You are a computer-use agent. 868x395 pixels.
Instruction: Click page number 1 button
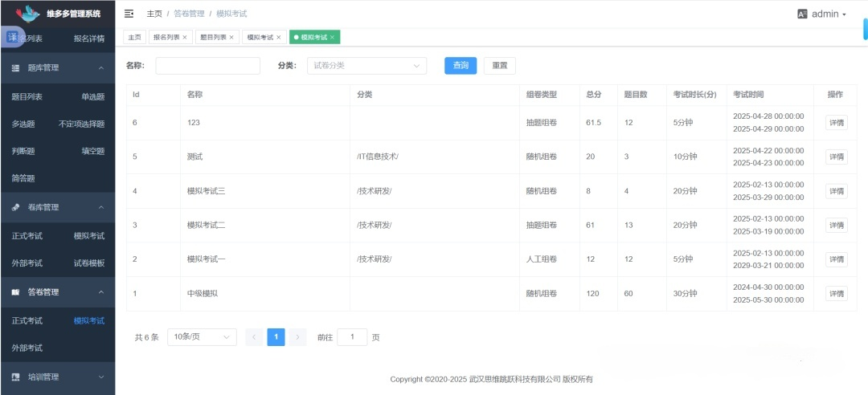[x=276, y=337]
